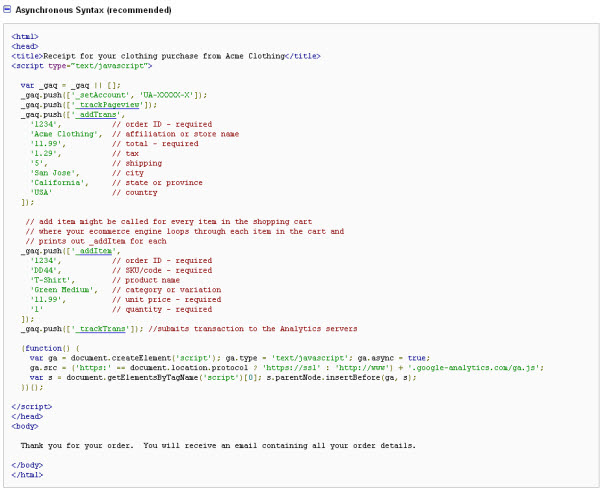Click the closing </html> tag

click(x=27, y=475)
